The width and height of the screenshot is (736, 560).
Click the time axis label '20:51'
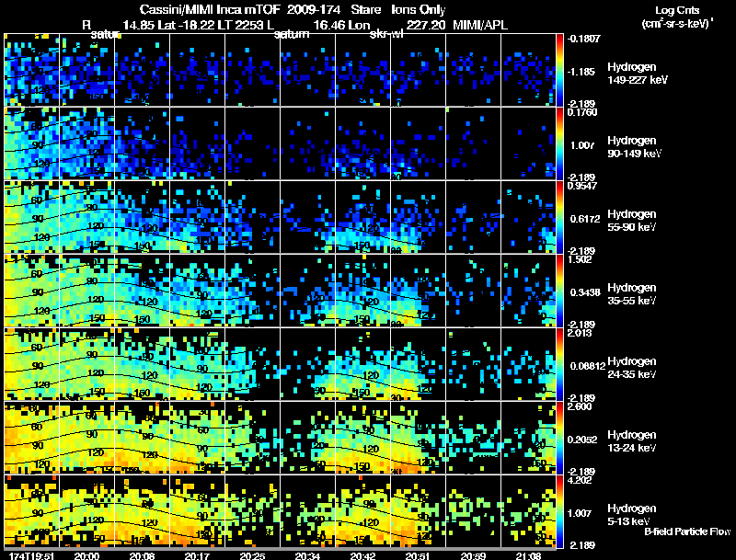(418, 555)
